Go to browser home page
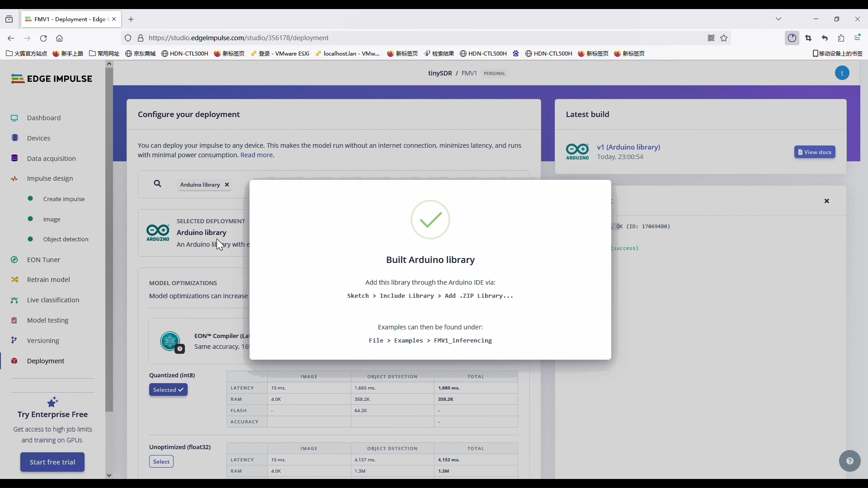This screenshot has width=868, height=488. click(60, 38)
